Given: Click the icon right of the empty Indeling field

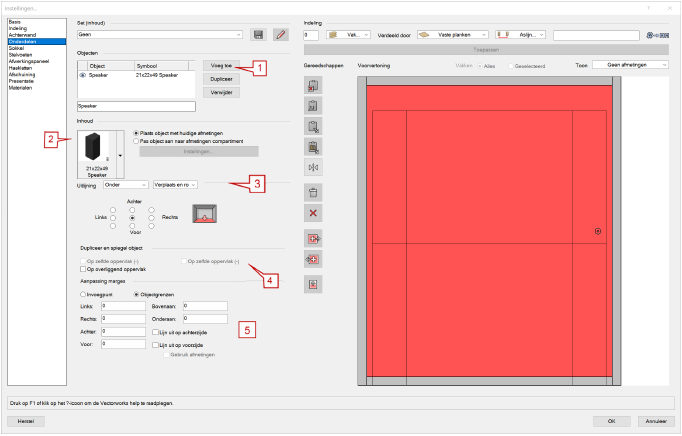Looking at the screenshot, I should [657, 35].
